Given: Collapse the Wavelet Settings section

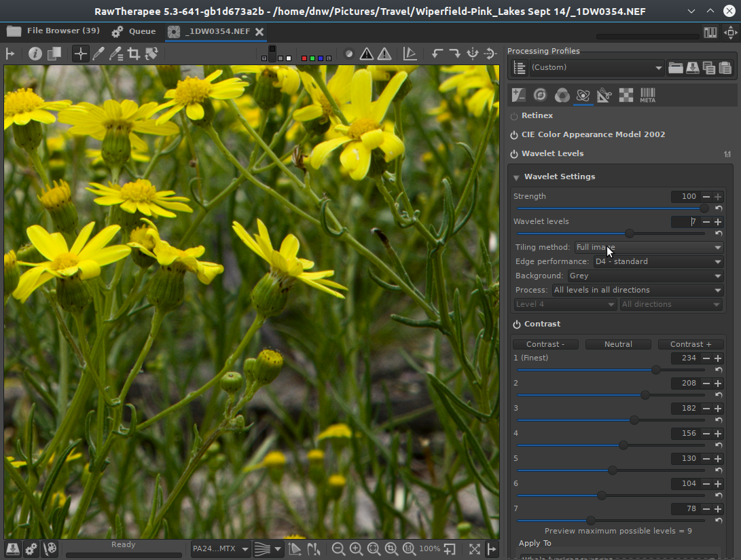Looking at the screenshot, I should pos(517,177).
